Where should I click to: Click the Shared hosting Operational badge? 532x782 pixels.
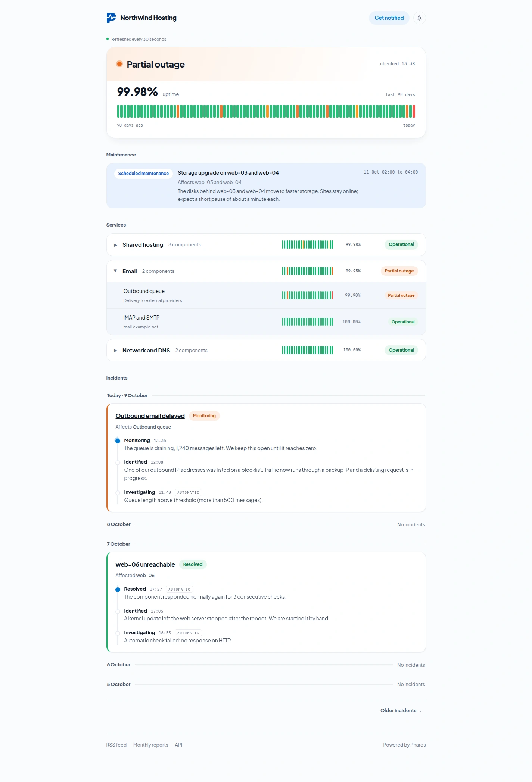coord(401,244)
